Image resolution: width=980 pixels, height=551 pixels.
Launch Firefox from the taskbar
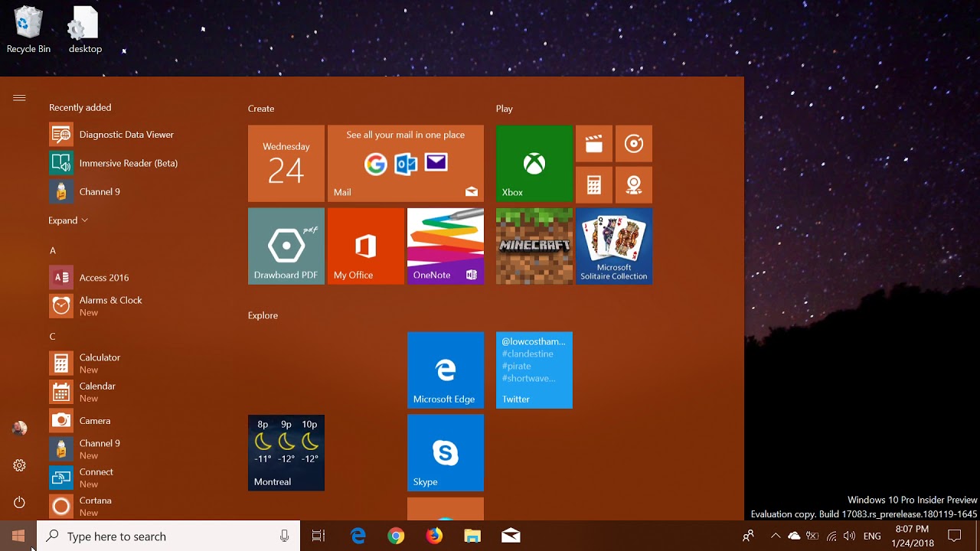[x=434, y=536]
